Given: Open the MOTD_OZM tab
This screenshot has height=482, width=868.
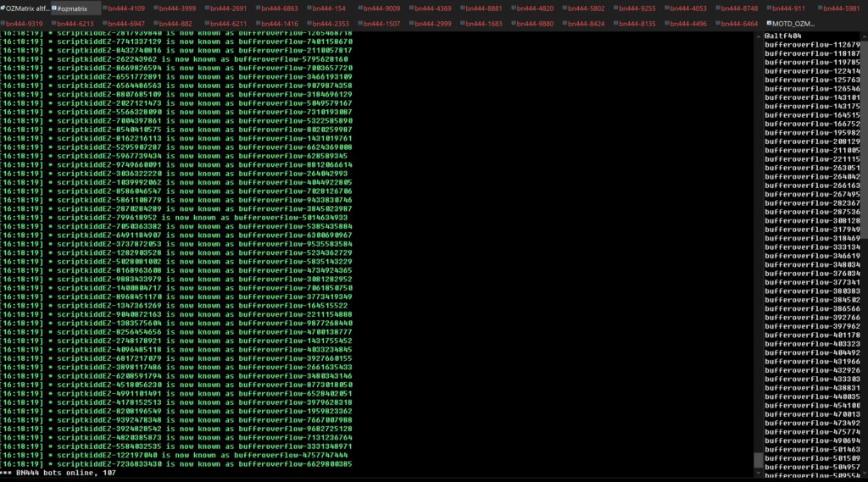Looking at the screenshot, I should pos(791,24).
